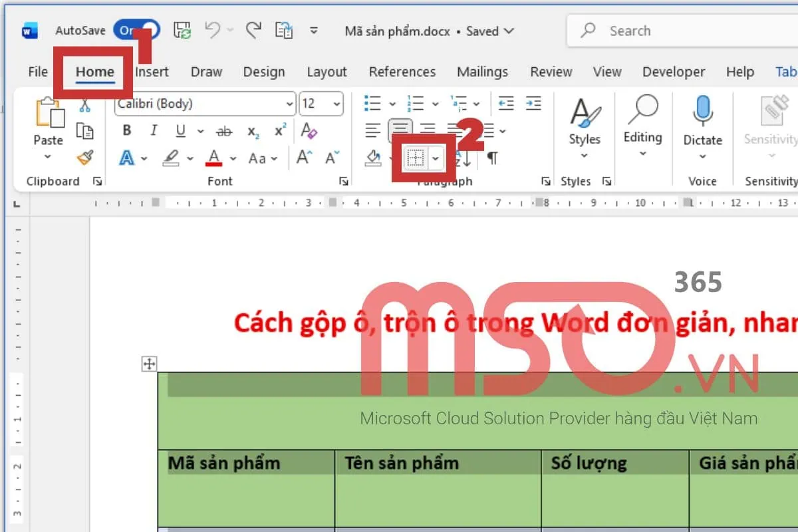The width and height of the screenshot is (798, 532).
Task: Switch to the Insert ribbon tab
Action: pos(152,72)
